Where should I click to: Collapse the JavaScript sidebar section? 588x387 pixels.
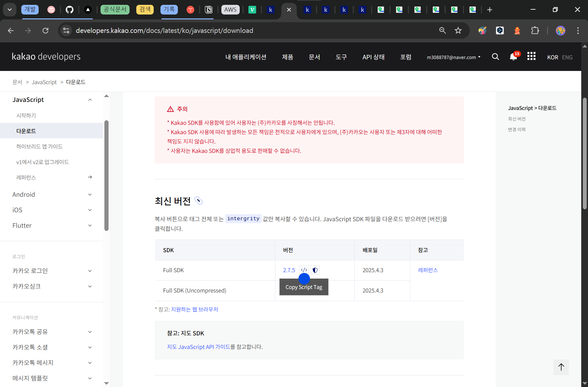(x=90, y=100)
